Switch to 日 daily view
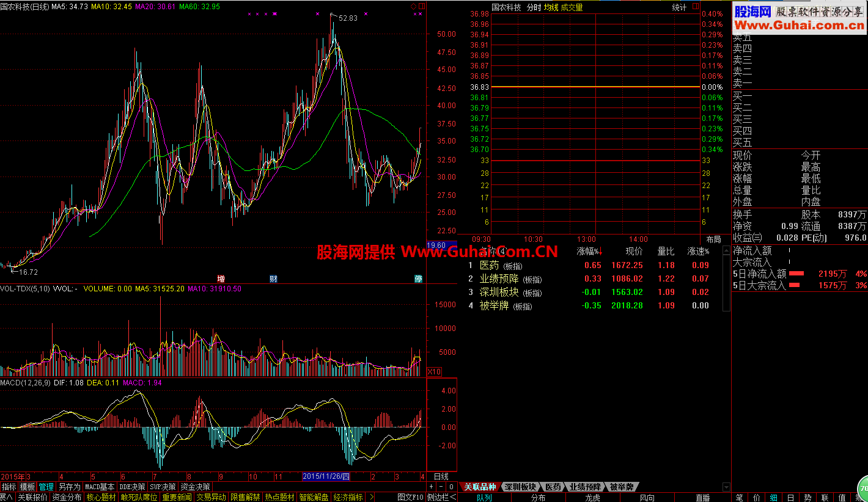Viewport: 868px width, 502px height. pos(791,497)
